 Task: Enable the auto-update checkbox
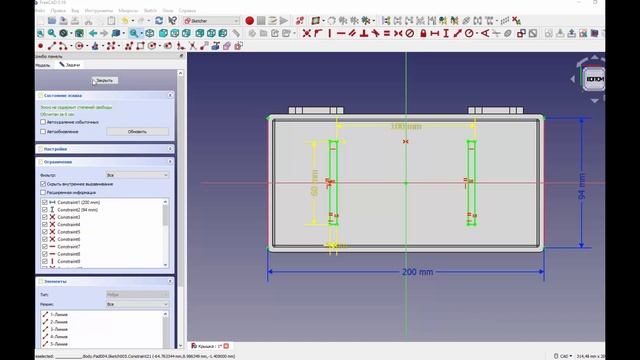click(43, 132)
